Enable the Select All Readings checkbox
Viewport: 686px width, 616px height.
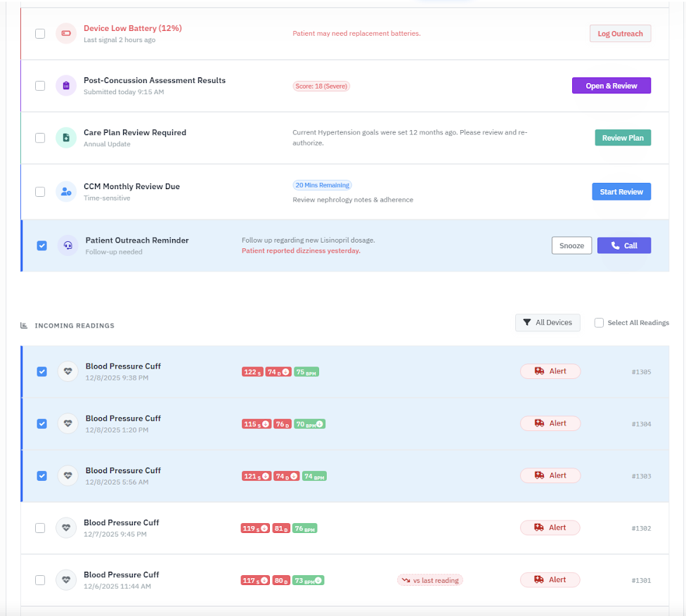point(599,323)
